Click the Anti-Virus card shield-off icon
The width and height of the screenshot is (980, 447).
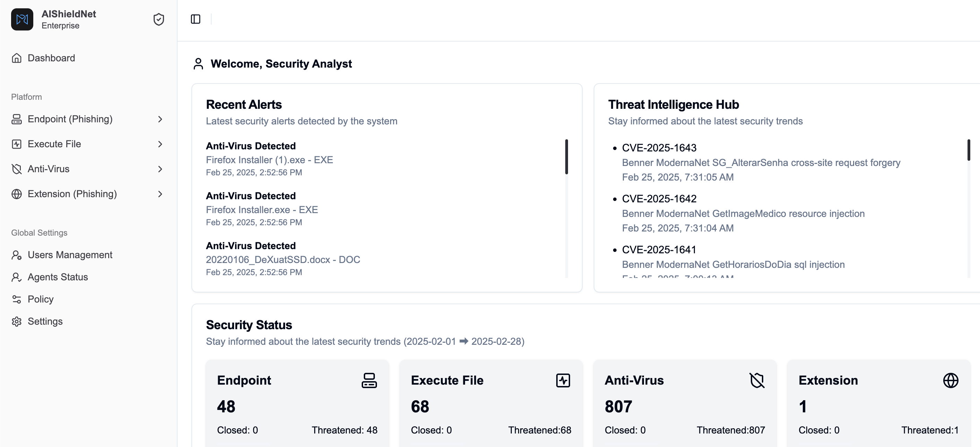pos(757,380)
